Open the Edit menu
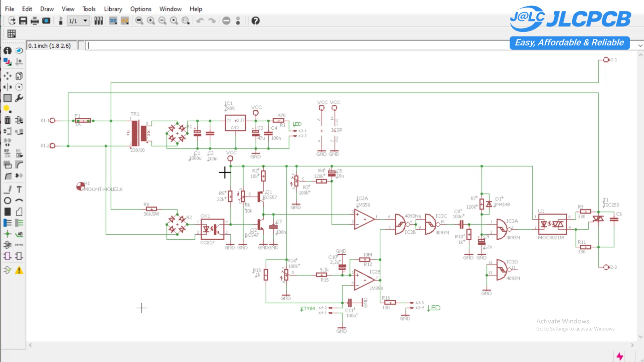The height and width of the screenshot is (362, 644). click(27, 9)
